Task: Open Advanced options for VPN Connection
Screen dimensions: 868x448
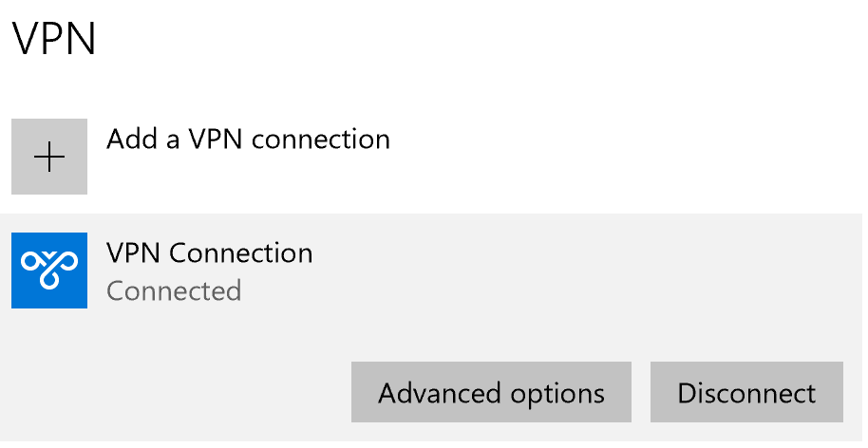Action: [x=491, y=392]
